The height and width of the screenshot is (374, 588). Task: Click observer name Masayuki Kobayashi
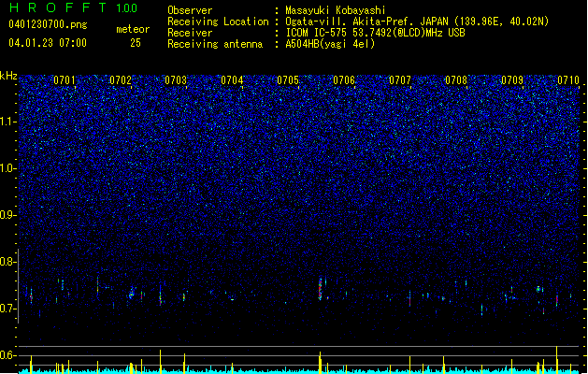[336, 10]
